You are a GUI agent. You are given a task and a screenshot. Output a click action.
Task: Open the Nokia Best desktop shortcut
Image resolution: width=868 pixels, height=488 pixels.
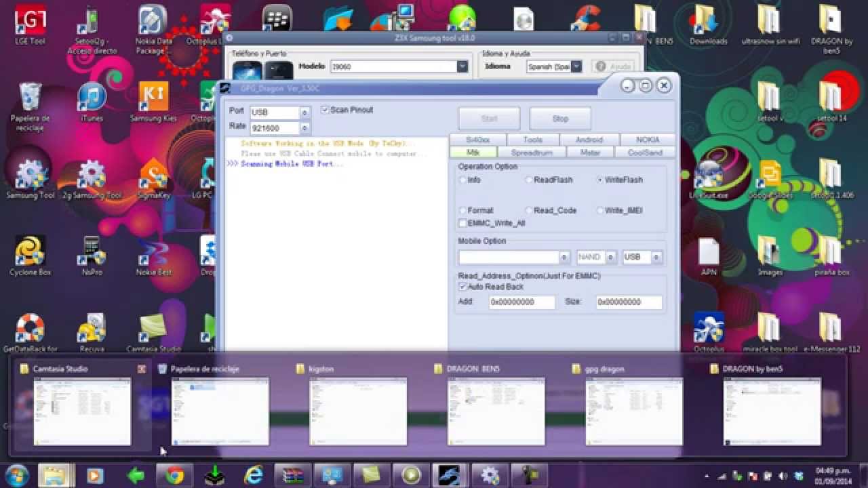tap(153, 256)
